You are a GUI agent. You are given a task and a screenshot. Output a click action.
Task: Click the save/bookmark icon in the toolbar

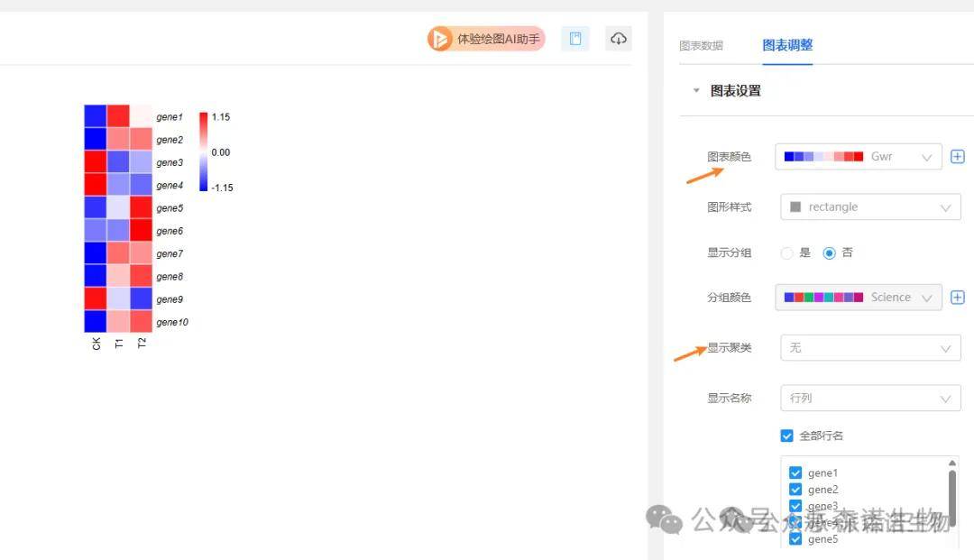(574, 39)
